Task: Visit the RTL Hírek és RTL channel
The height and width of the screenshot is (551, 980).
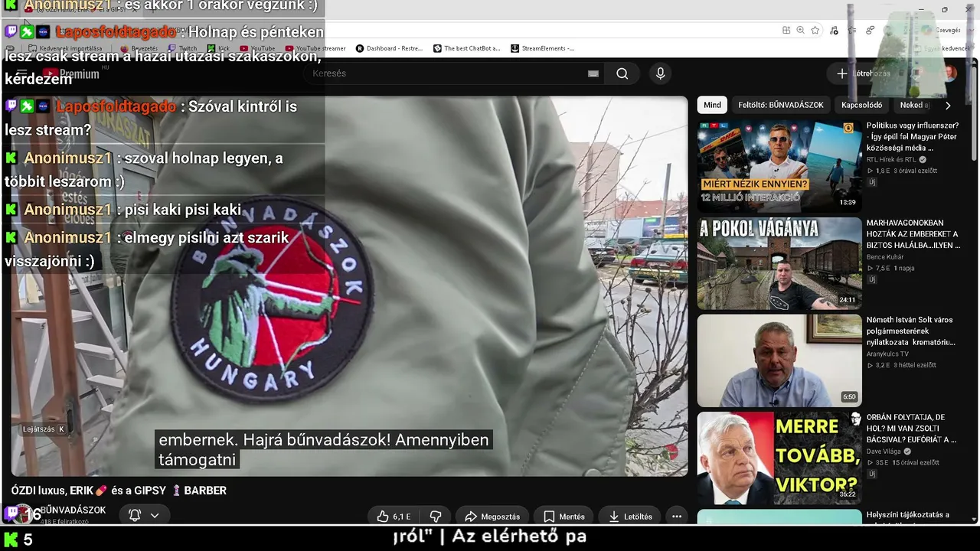Action: tap(892, 160)
